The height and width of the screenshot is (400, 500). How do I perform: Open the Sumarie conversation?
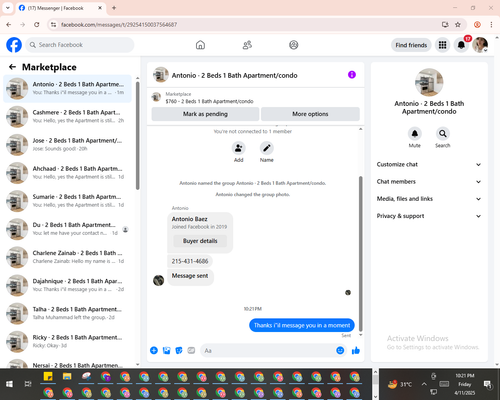[67, 201]
